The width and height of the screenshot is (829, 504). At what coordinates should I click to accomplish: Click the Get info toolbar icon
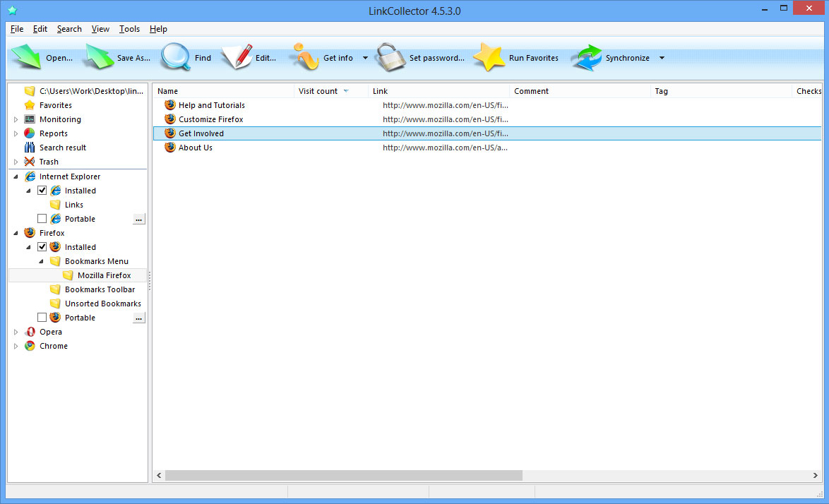click(306, 58)
